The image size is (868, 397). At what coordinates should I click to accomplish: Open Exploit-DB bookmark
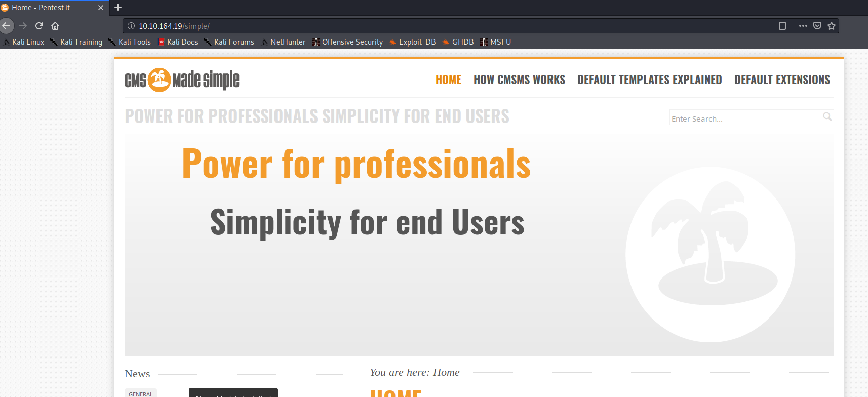coord(413,42)
